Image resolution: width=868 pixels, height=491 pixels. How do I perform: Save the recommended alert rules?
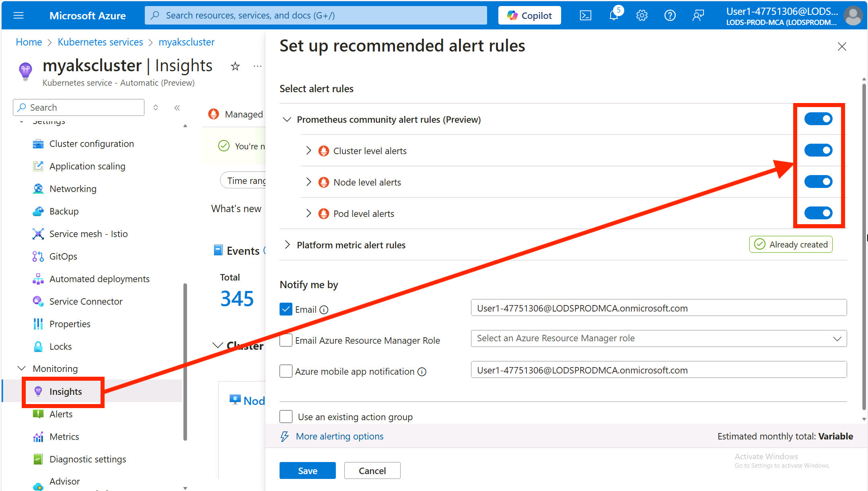tap(308, 470)
